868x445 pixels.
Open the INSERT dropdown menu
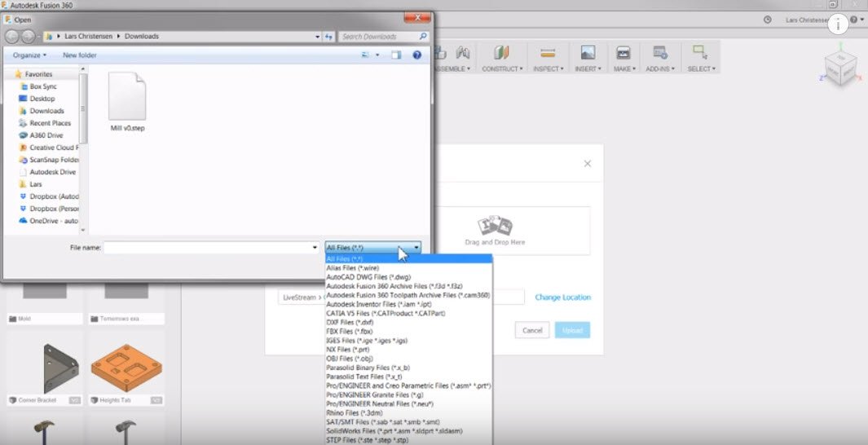tap(588, 68)
